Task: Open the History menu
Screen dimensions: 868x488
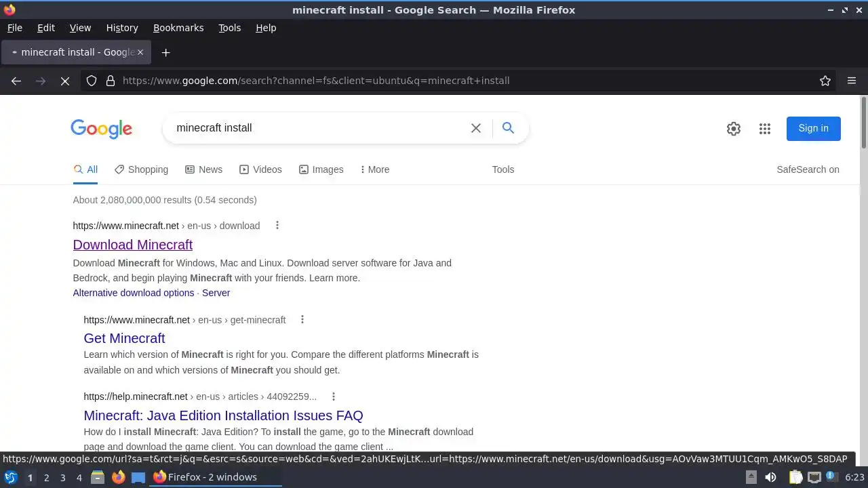Action: coord(122,28)
